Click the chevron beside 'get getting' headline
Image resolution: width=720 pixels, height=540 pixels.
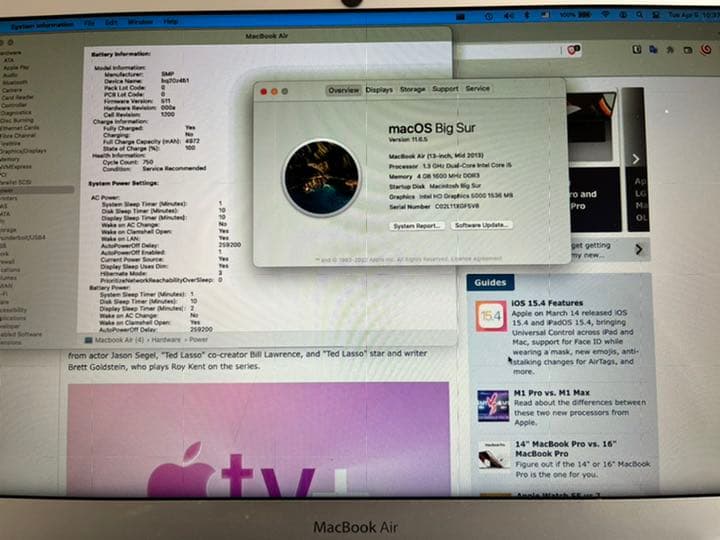click(x=639, y=249)
